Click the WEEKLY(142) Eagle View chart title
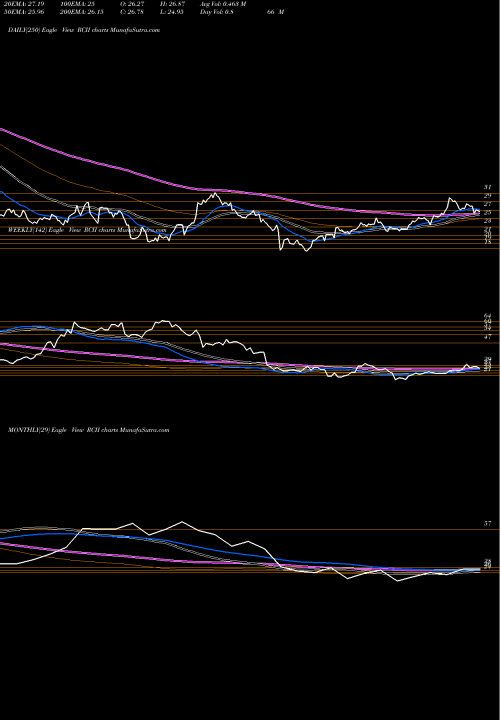The width and height of the screenshot is (500, 720). coord(87,230)
